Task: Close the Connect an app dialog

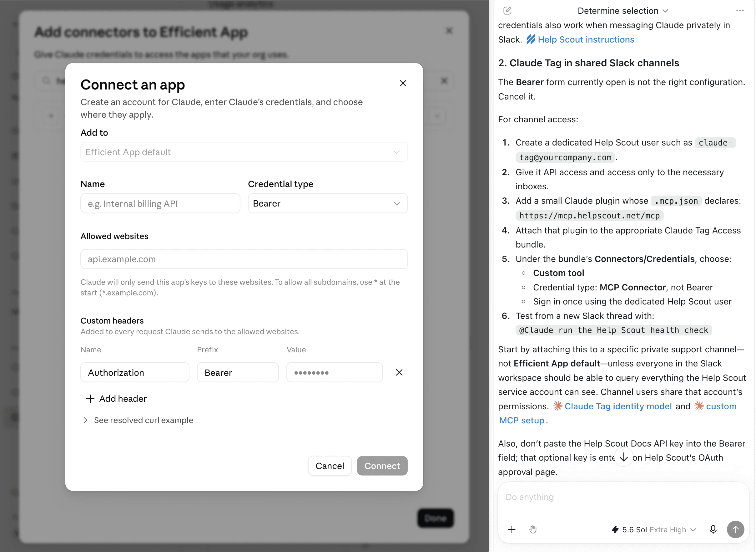Action: pyautogui.click(x=403, y=83)
